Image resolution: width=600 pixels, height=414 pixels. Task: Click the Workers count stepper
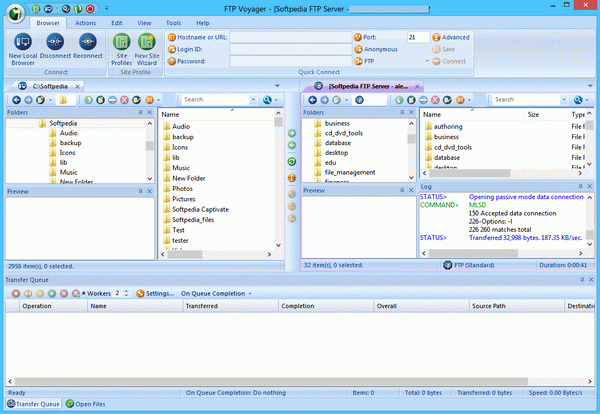point(127,293)
